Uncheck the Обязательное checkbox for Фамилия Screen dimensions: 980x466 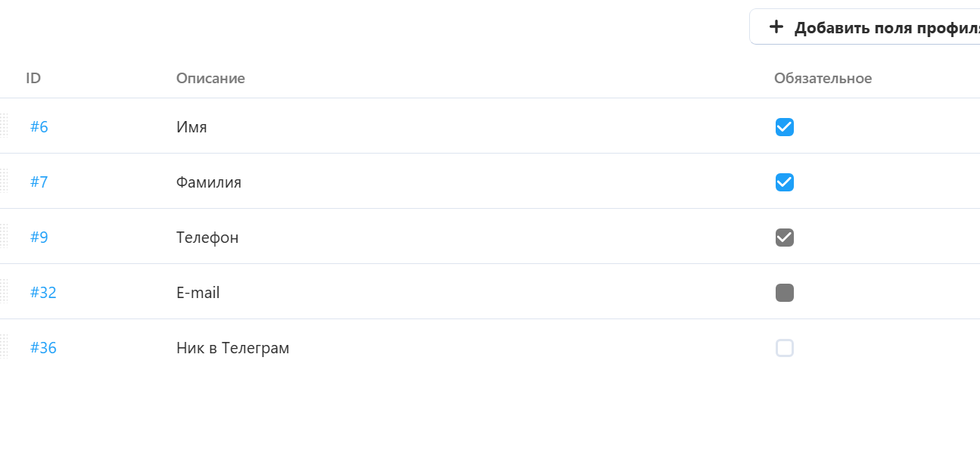point(785,182)
